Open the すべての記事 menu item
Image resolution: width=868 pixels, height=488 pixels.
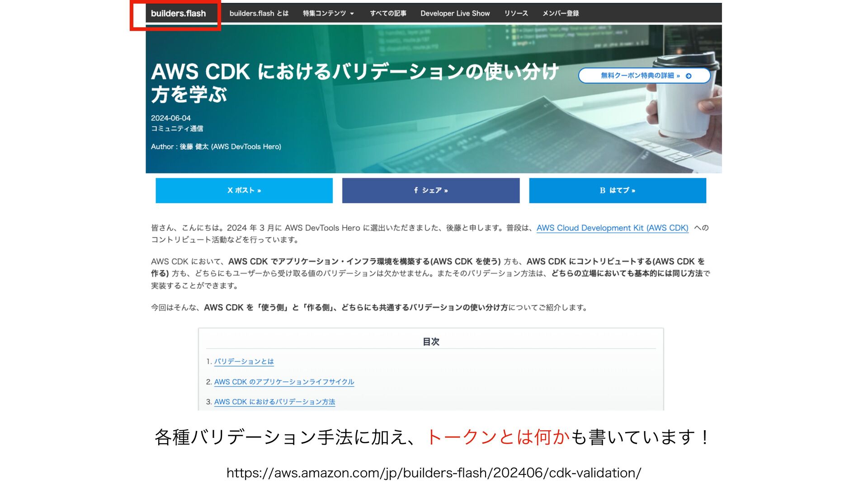click(x=388, y=14)
